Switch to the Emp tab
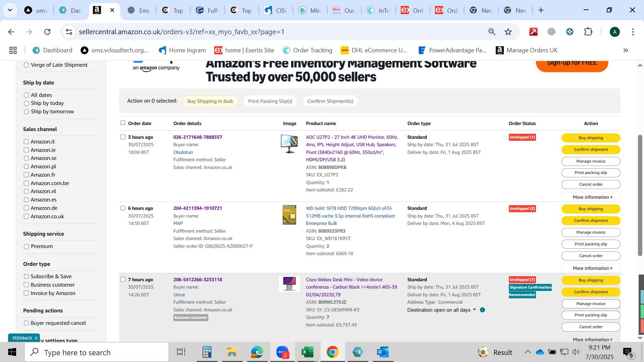Image resolution: width=644 pixels, height=362 pixels. [x=139, y=10]
